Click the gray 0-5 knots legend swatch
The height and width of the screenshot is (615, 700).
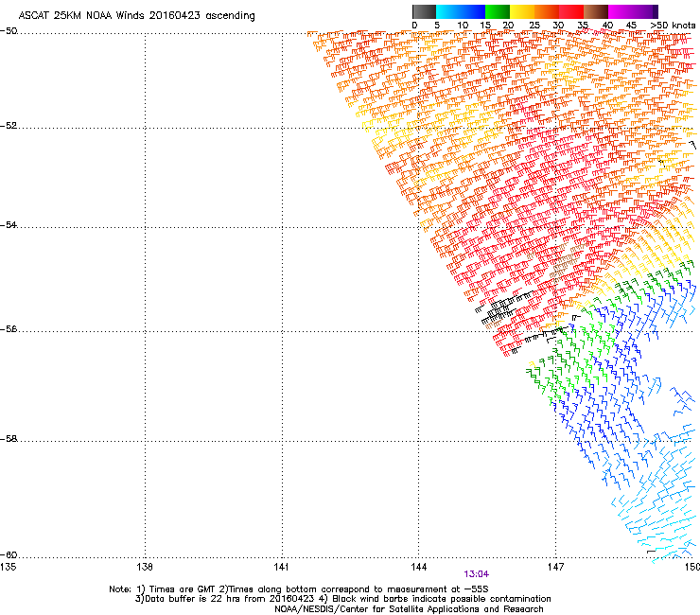[x=424, y=11]
